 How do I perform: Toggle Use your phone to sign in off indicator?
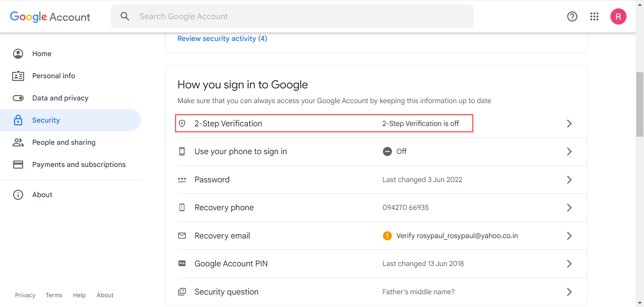tap(387, 151)
